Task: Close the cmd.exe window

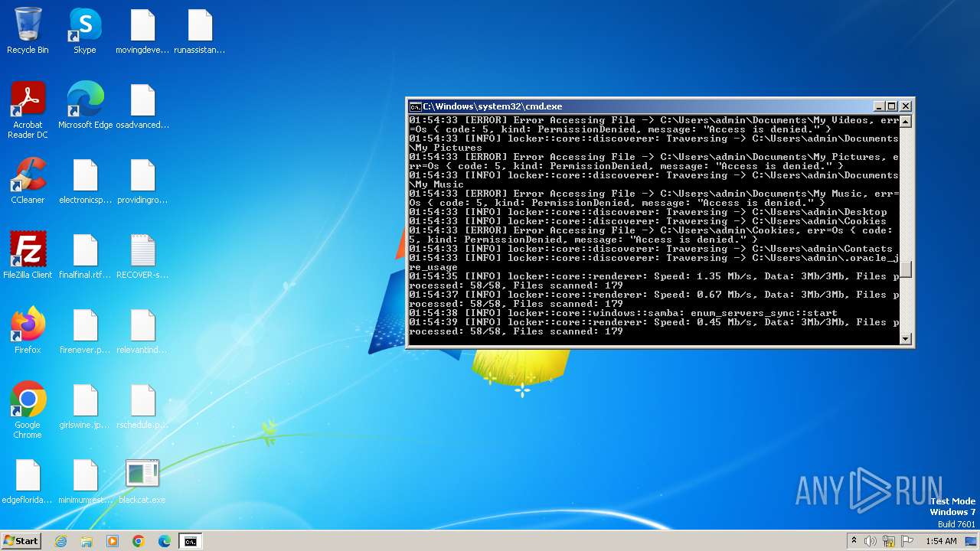Action: [906, 106]
